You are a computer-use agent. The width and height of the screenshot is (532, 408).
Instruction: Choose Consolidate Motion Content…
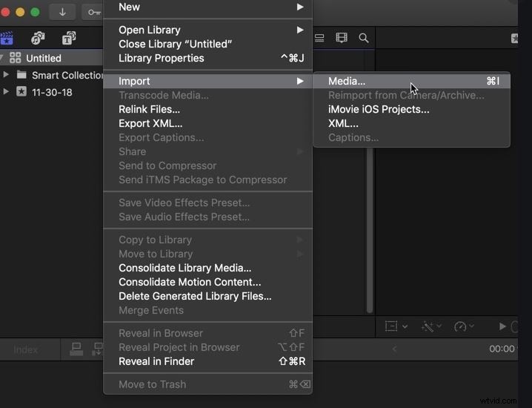tap(207, 282)
